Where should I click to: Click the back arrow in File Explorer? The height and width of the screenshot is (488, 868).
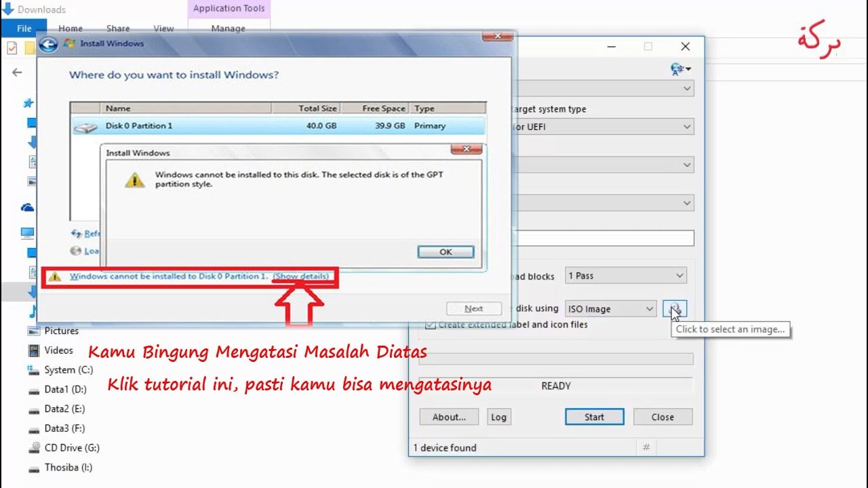pyautogui.click(x=17, y=73)
